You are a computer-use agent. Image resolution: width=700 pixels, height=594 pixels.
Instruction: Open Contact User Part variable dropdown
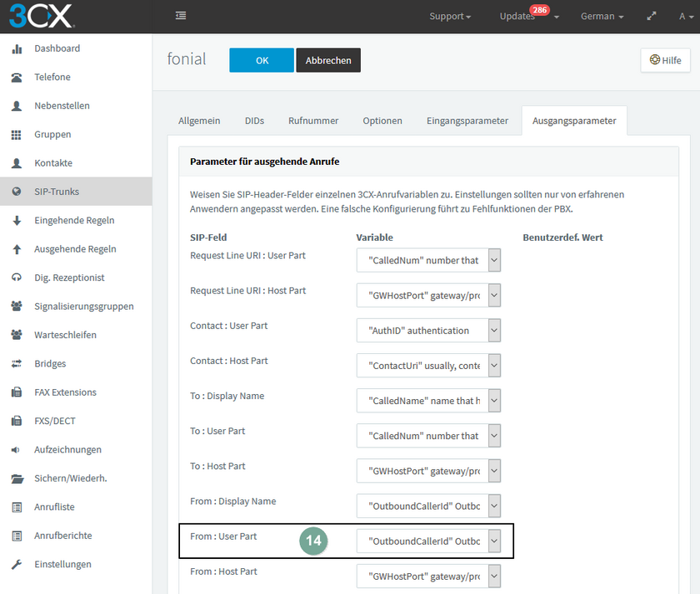(428, 331)
